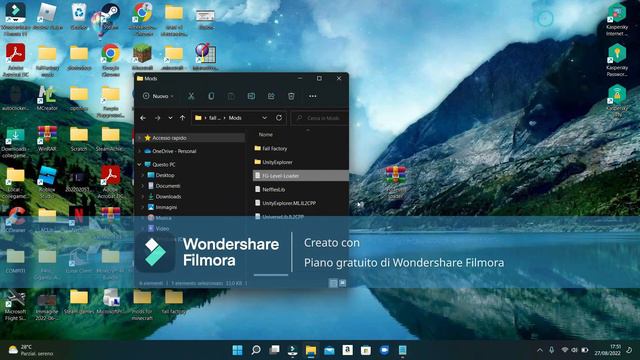
Task: Select the NeffiesLib file
Action: point(273,189)
